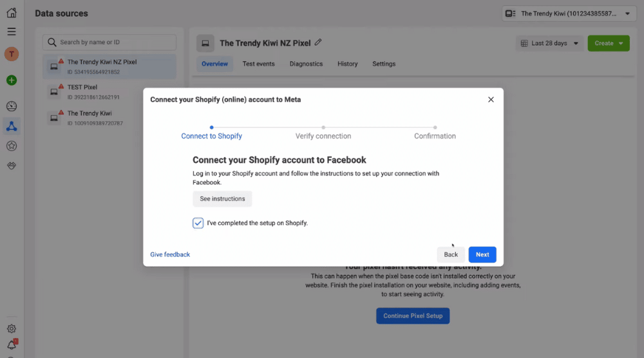The image size is (644, 358).
Task: Uncheck I've completed the setup on Shopify
Action: click(198, 223)
